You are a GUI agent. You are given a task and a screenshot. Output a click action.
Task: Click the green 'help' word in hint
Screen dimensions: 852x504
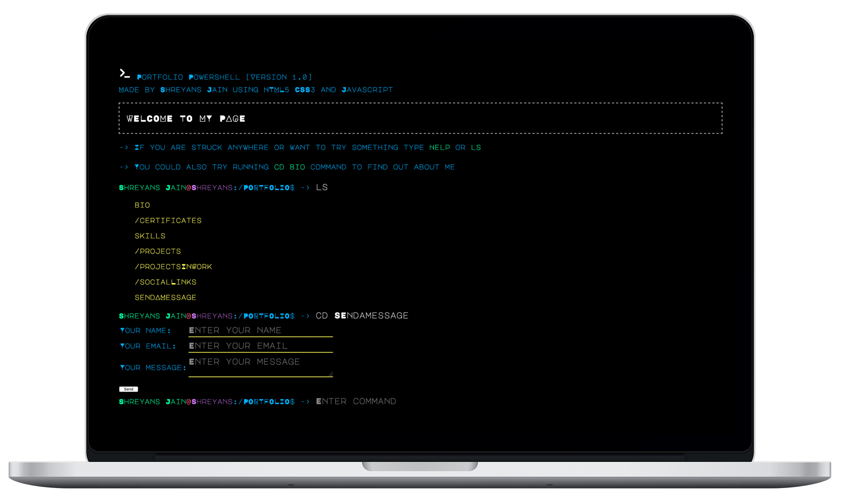pyautogui.click(x=440, y=147)
